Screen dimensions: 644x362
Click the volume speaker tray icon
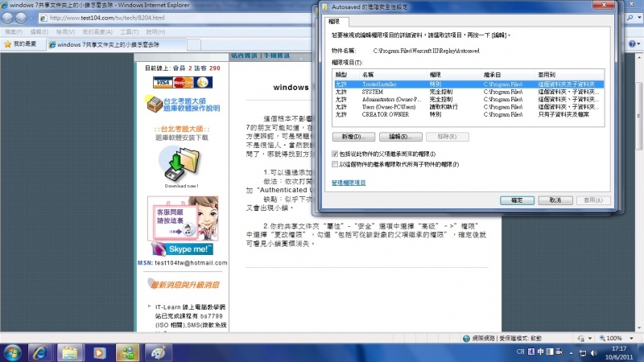click(593, 353)
